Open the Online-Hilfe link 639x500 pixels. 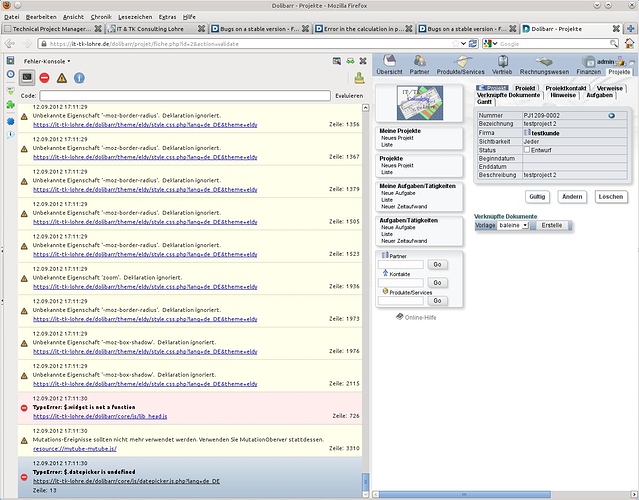[420, 317]
